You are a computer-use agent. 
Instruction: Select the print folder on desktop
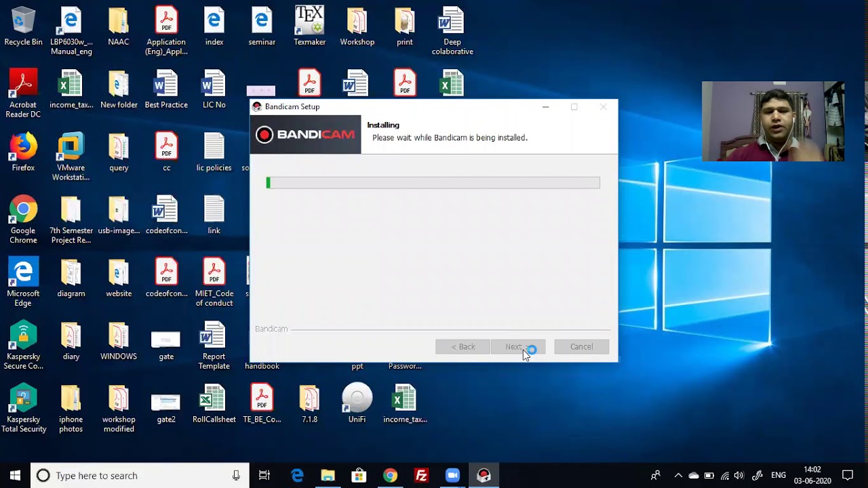405,27
